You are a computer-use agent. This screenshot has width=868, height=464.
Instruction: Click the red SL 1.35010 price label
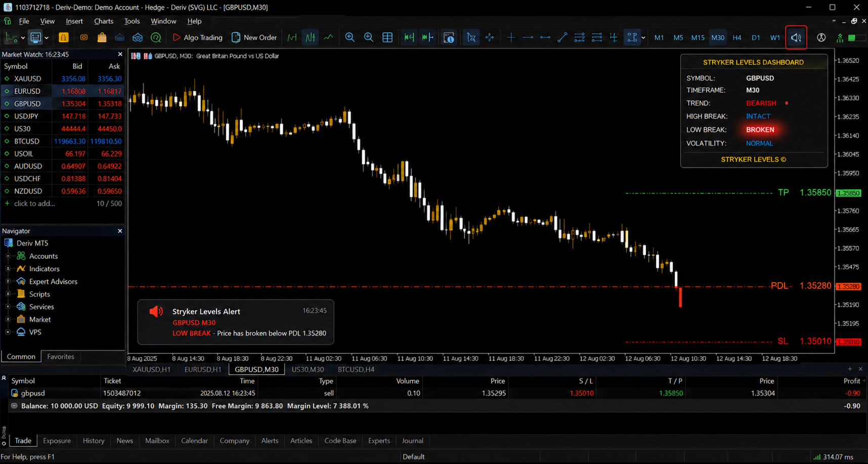(x=804, y=341)
